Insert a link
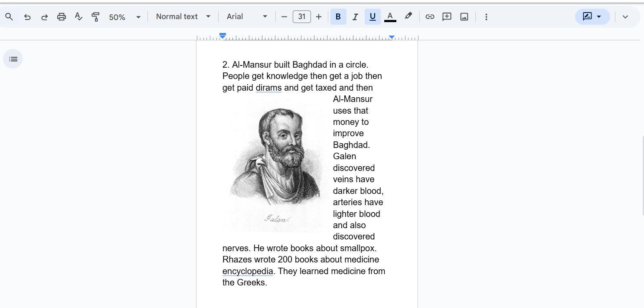Viewport: 644px width, 308px height. tap(430, 17)
